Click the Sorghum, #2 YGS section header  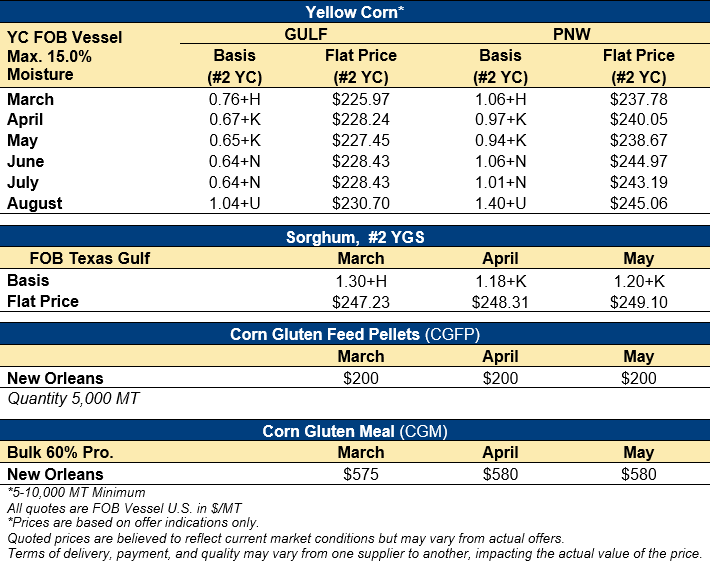pyautogui.click(x=355, y=237)
